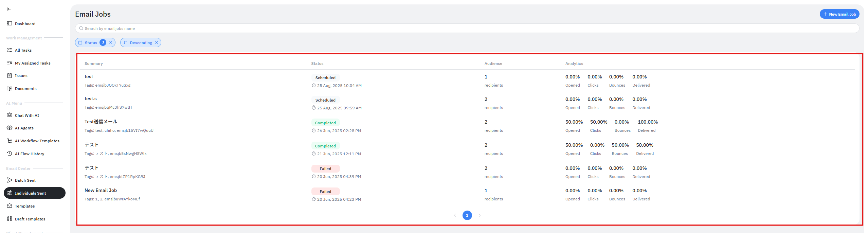Select page 1 in pagination
The height and width of the screenshot is (233, 868).
pos(467,215)
